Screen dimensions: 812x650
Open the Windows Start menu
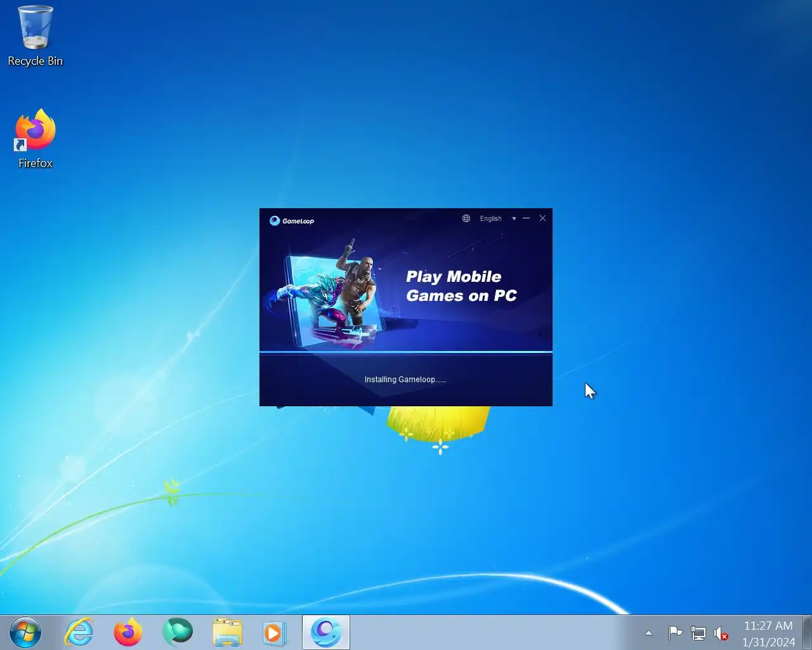(x=25, y=632)
